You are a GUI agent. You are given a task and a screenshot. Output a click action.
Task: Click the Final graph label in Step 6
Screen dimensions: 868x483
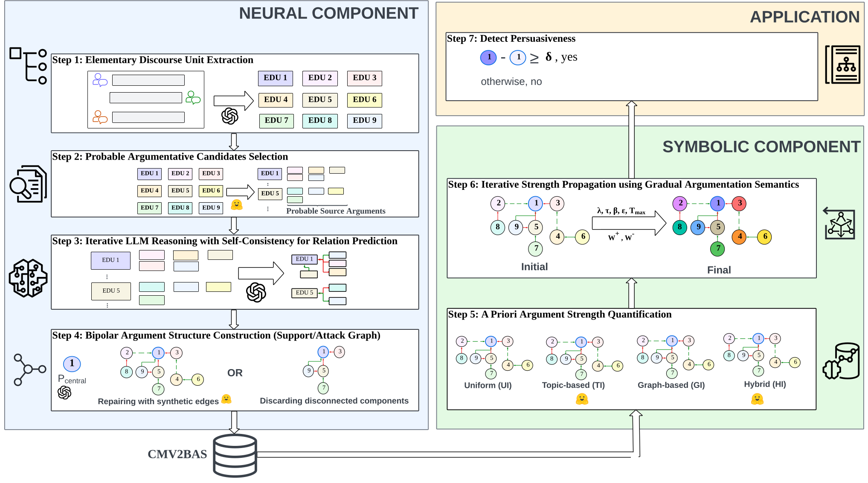719,270
